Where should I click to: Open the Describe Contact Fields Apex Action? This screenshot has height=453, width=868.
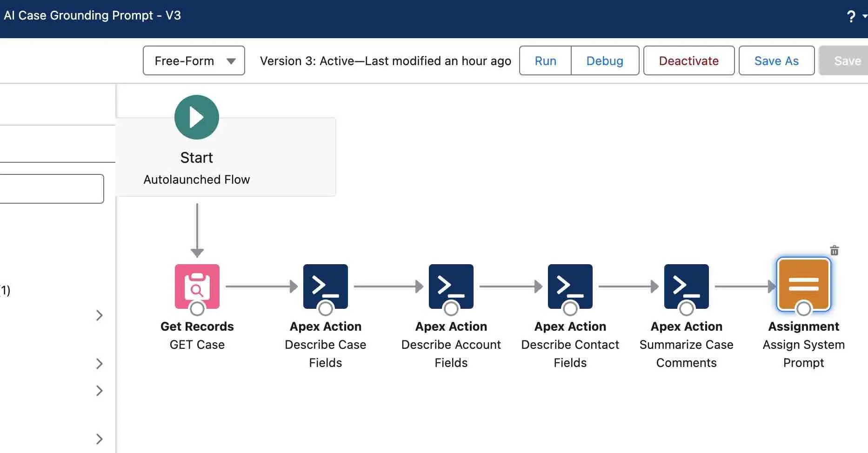570,286
